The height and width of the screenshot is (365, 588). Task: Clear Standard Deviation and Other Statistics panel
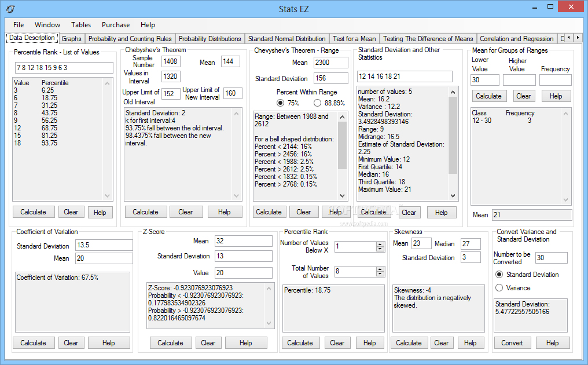pyautogui.click(x=409, y=213)
